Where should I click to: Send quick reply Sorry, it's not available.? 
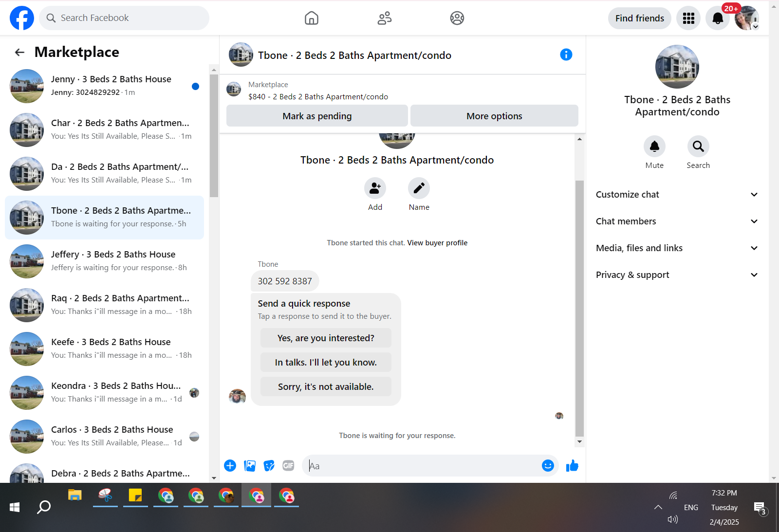tap(326, 386)
